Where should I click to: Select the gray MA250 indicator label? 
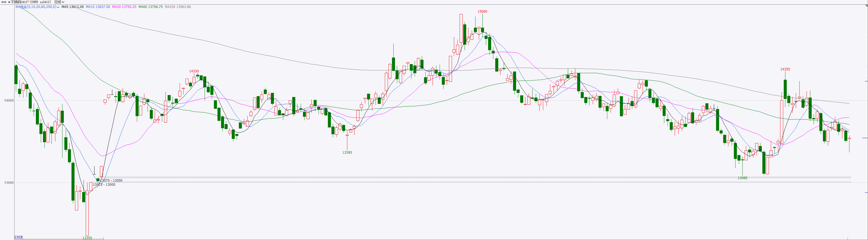(177, 7)
